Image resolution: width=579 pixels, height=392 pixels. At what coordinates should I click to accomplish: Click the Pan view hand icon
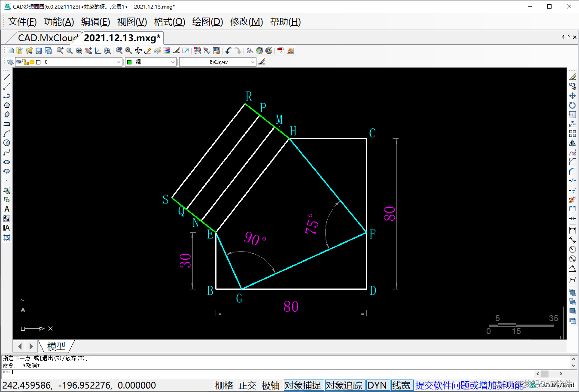click(88, 51)
